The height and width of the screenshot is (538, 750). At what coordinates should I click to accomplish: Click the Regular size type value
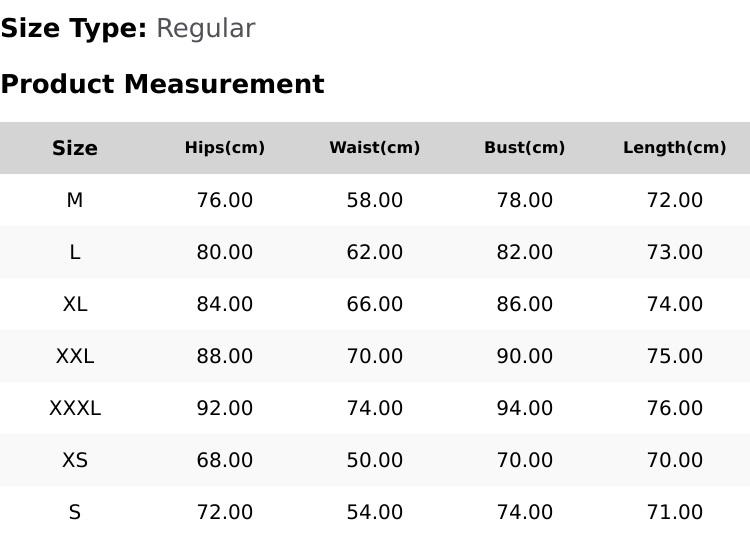pos(206,29)
